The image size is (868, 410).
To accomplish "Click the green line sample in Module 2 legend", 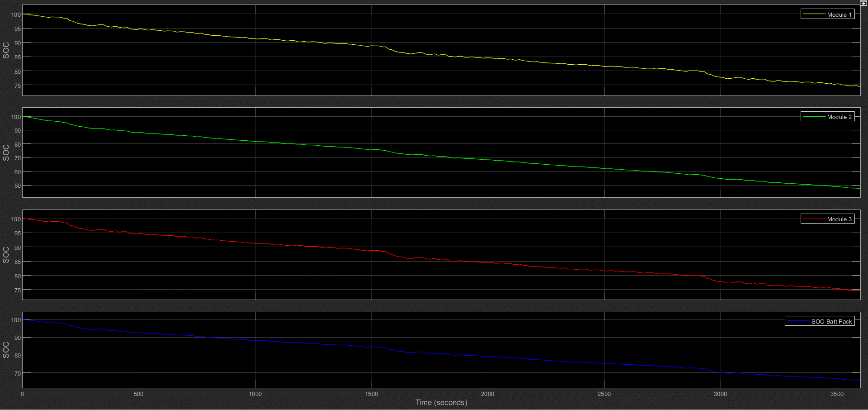I will (814, 117).
